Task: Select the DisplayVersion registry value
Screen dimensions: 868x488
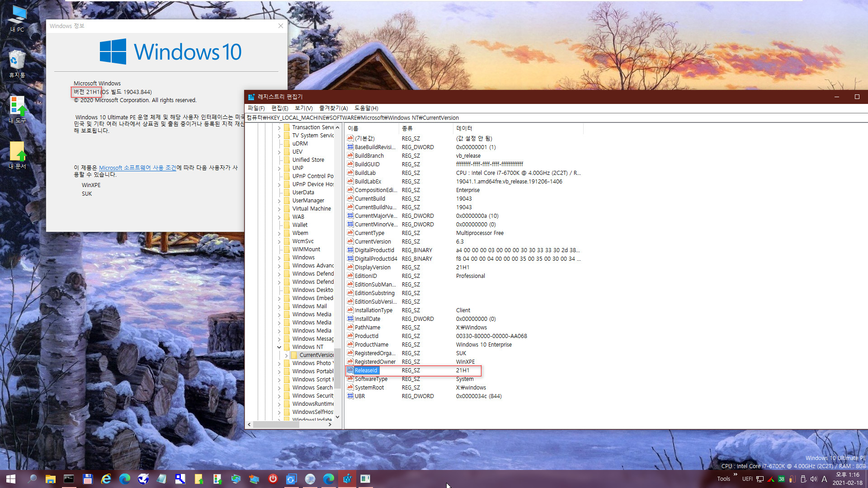Action: click(x=373, y=267)
